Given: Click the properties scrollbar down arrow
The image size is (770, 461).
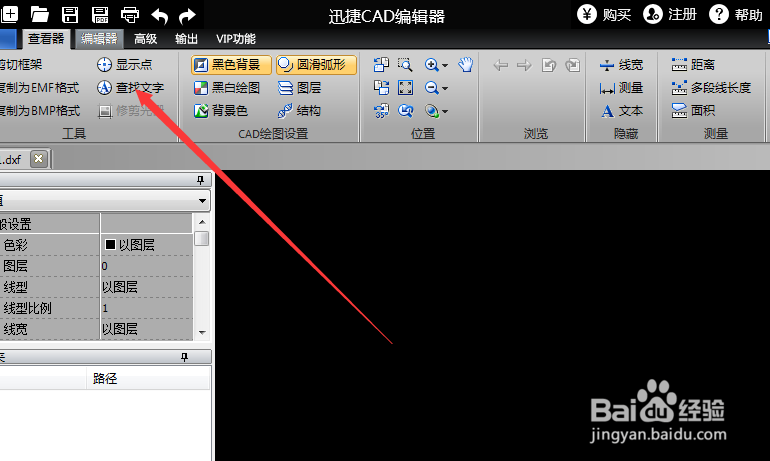Looking at the screenshot, I should [202, 332].
